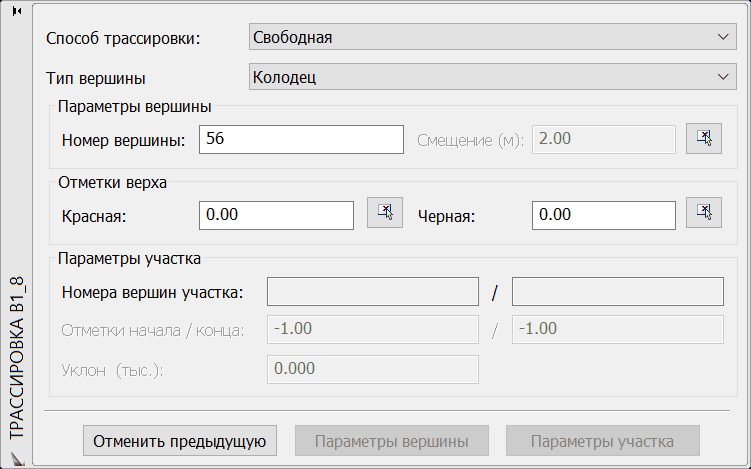Select the first Номера вершин участка field

[x=373, y=292]
